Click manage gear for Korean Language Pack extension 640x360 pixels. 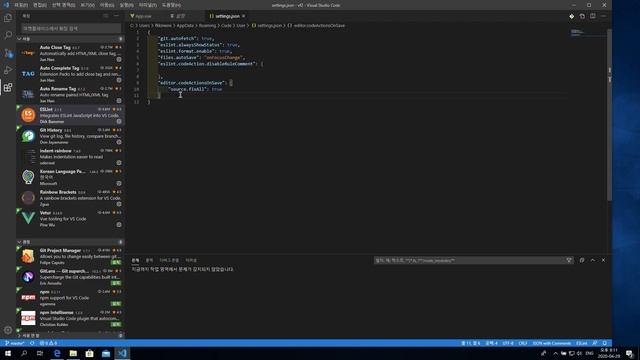point(119,184)
